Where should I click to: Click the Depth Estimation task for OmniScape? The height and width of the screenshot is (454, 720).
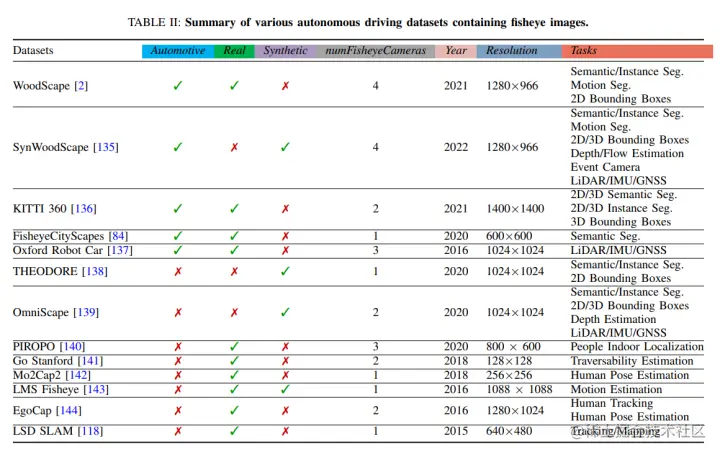coord(613,319)
